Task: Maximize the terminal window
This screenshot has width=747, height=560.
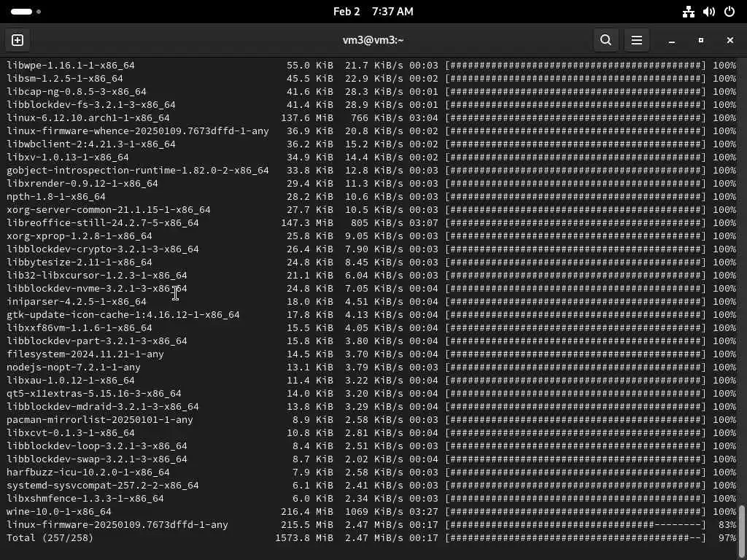Action: tap(701, 40)
